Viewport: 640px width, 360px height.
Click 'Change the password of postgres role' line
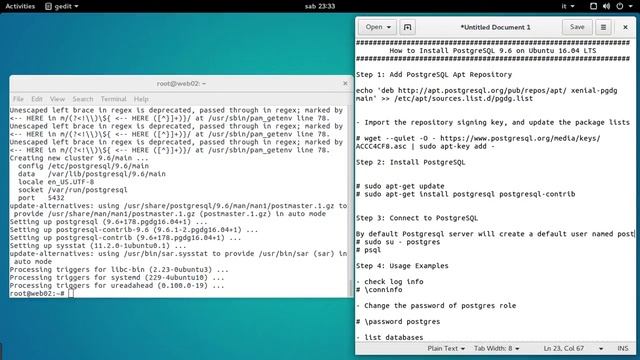click(x=436, y=306)
